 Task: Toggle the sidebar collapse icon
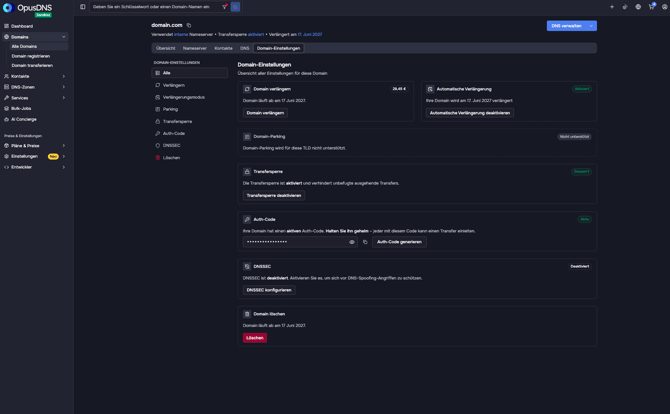click(x=82, y=7)
